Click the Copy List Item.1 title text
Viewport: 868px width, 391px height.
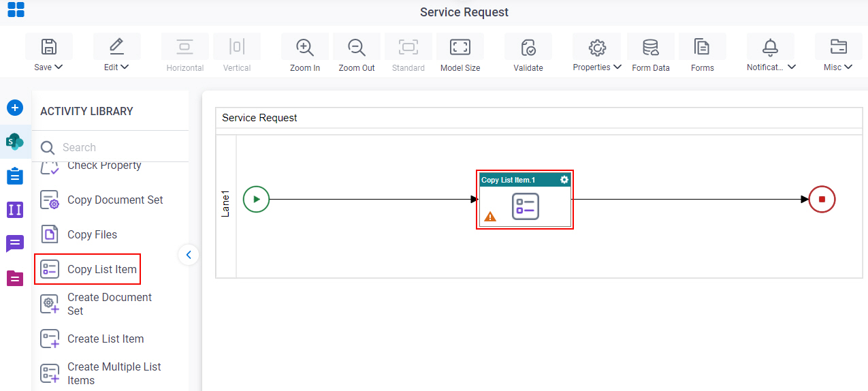tap(508, 180)
